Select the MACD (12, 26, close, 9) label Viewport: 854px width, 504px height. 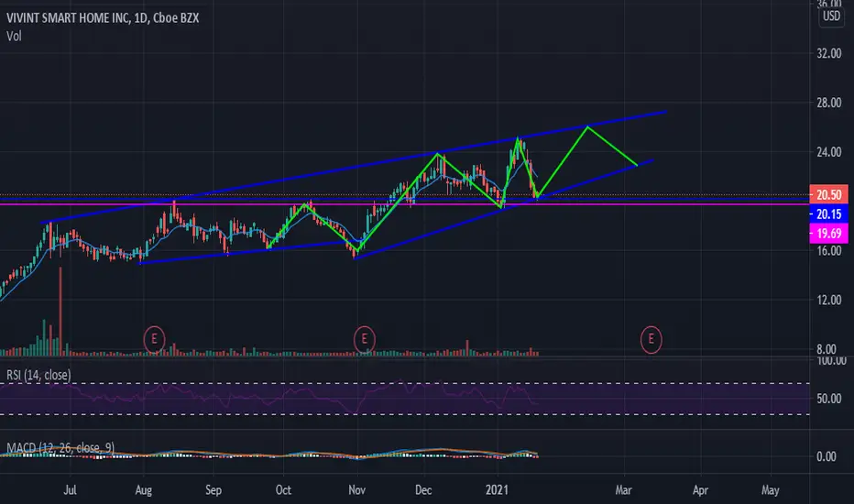click(x=60, y=448)
